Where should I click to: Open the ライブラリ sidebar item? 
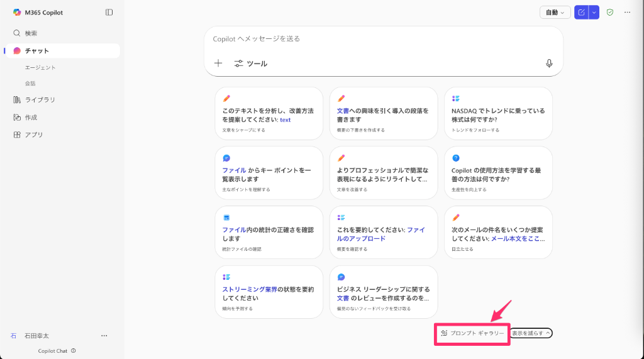[40, 100]
